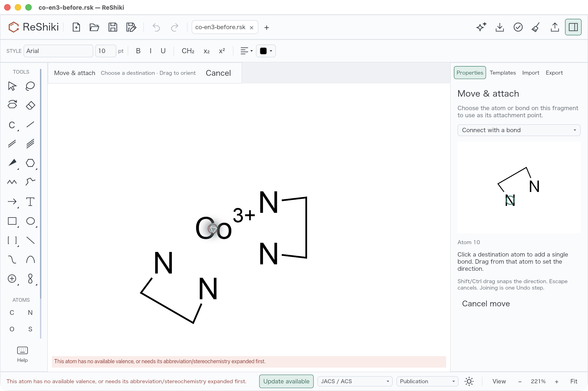Screen dimensions: 588x391
Task: Select the single bond tool
Action: click(30, 125)
